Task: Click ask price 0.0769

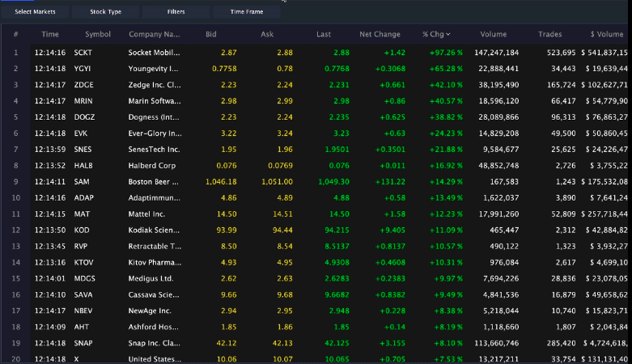Action: coord(280,165)
